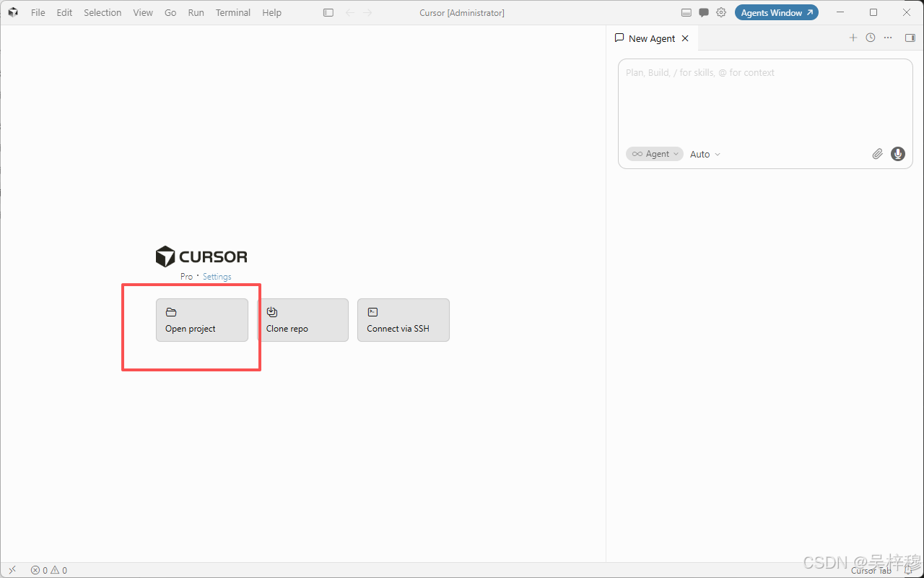This screenshot has height=578, width=924.
Task: Expand the Agent mode dropdown
Action: point(655,154)
